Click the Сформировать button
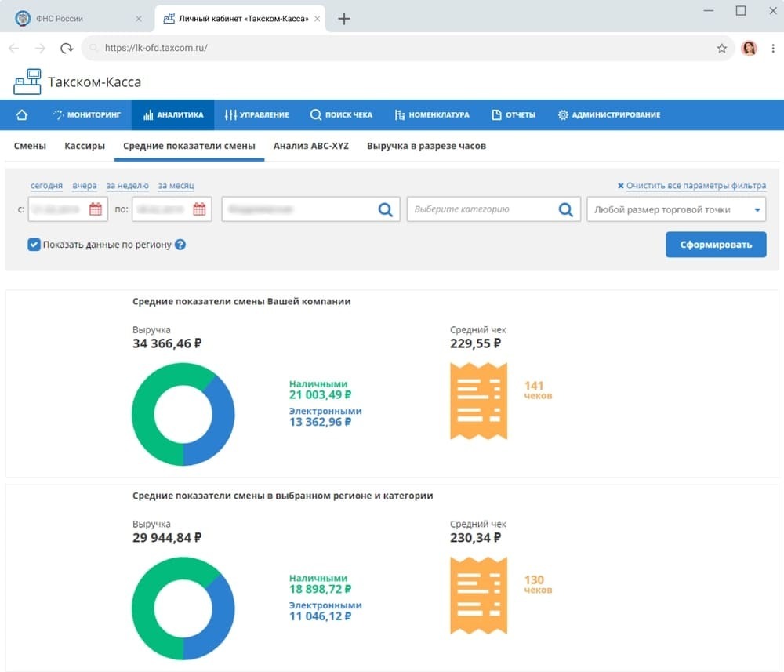This screenshot has height=672, width=784. click(x=716, y=245)
